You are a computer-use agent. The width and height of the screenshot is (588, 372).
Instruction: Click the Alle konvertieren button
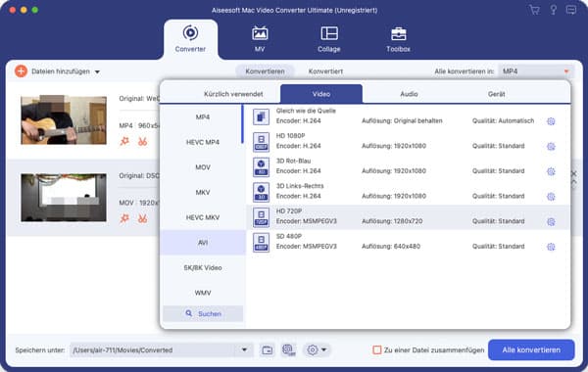tap(531, 349)
